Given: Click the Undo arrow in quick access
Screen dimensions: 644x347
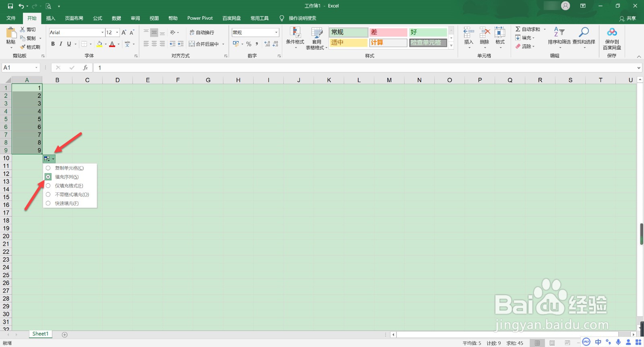Looking at the screenshot, I should [21, 6].
